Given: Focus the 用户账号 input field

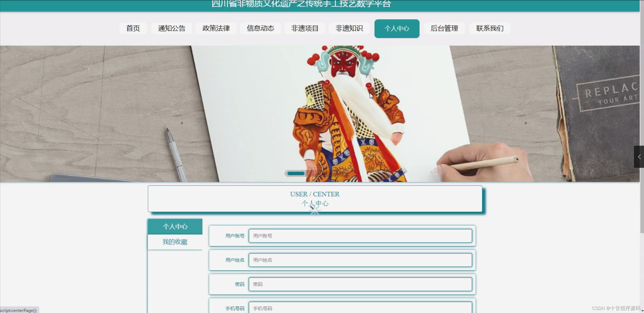Looking at the screenshot, I should click(x=360, y=236).
